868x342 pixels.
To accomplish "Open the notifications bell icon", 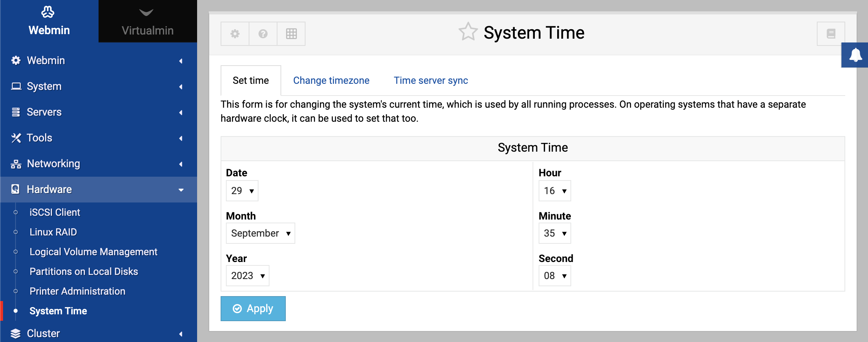I will pos(855,55).
